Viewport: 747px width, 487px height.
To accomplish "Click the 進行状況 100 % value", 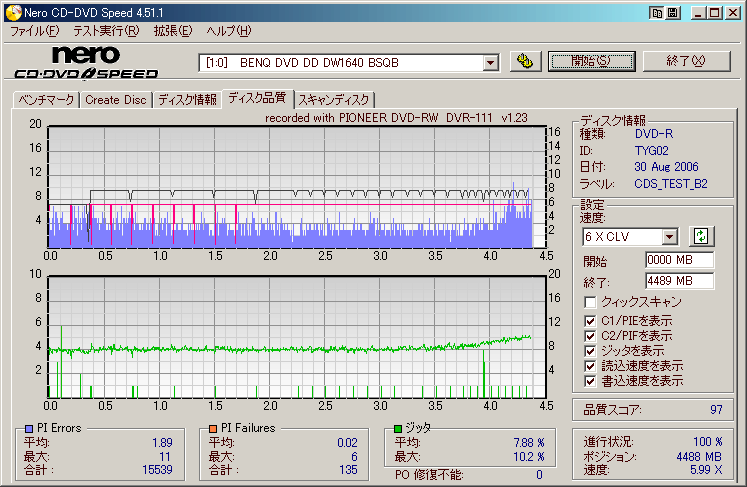I will (707, 442).
